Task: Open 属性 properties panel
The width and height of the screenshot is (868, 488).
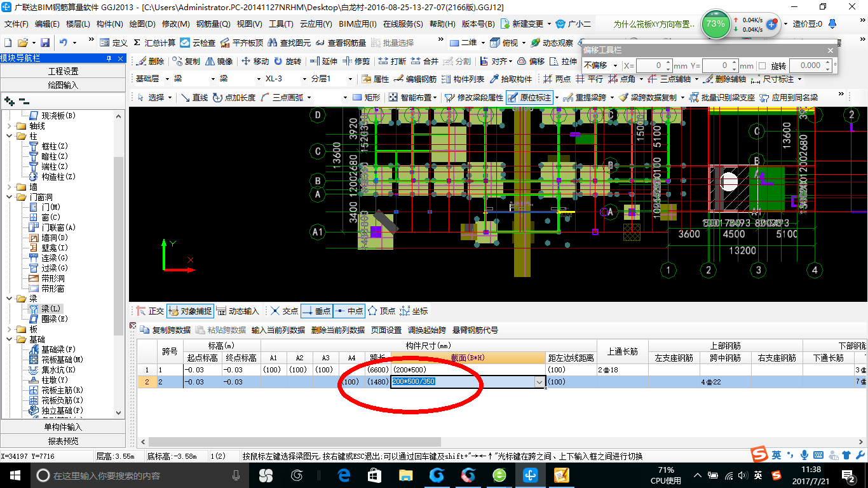Action: 376,79
